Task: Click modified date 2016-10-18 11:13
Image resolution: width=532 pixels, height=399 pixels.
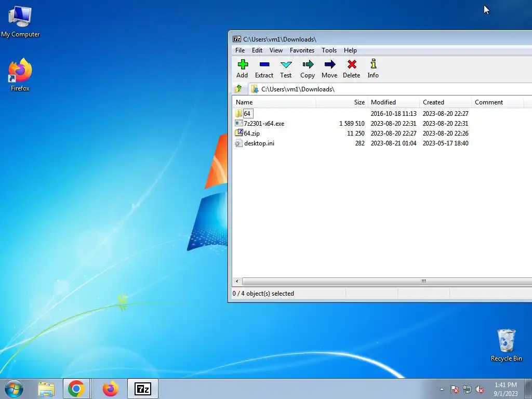Action: click(394, 114)
